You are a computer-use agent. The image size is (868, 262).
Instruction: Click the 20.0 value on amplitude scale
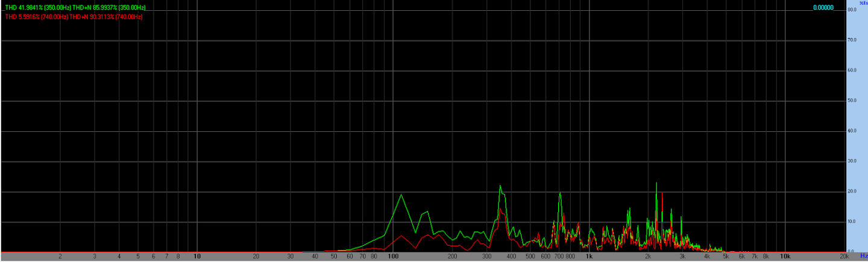(852, 191)
